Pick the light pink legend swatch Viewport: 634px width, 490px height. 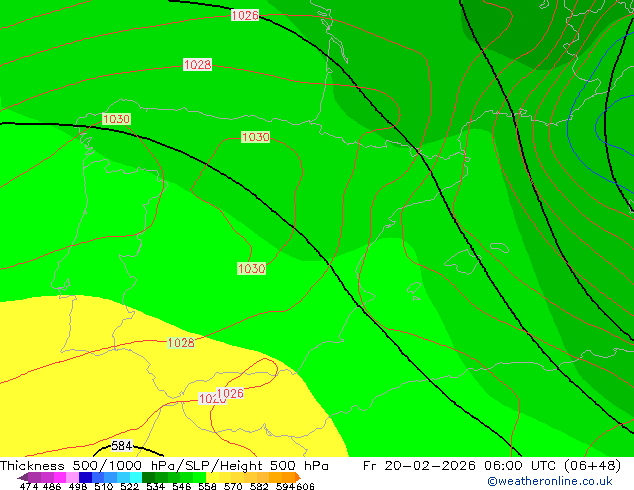(72, 477)
